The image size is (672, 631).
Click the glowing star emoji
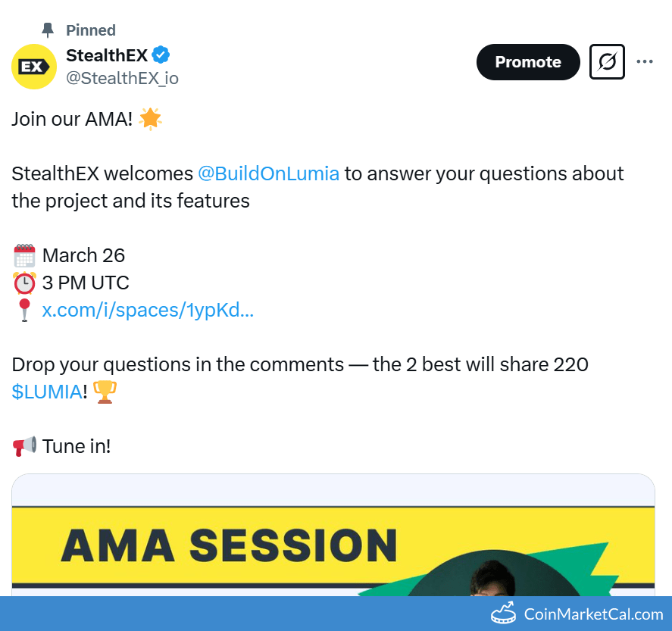tap(150, 119)
